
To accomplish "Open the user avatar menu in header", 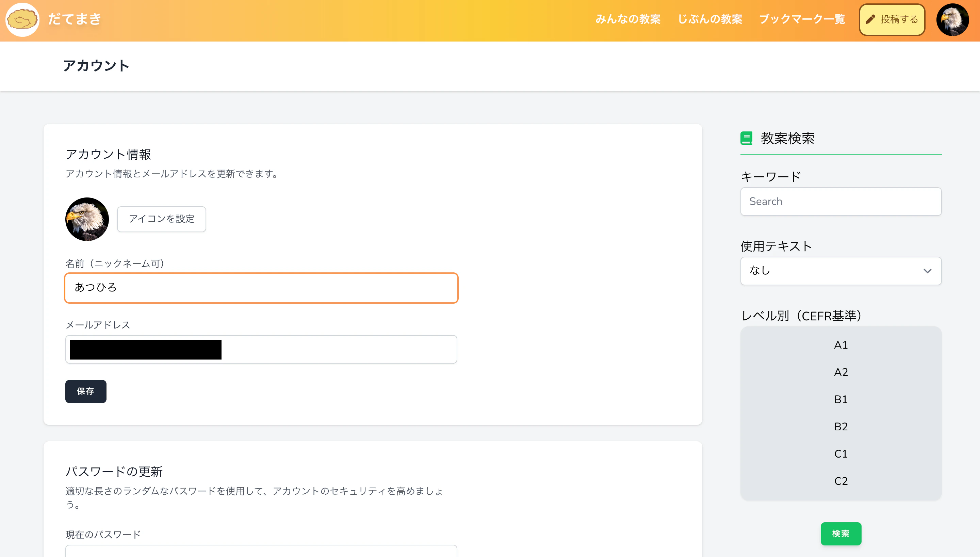I will pos(952,19).
